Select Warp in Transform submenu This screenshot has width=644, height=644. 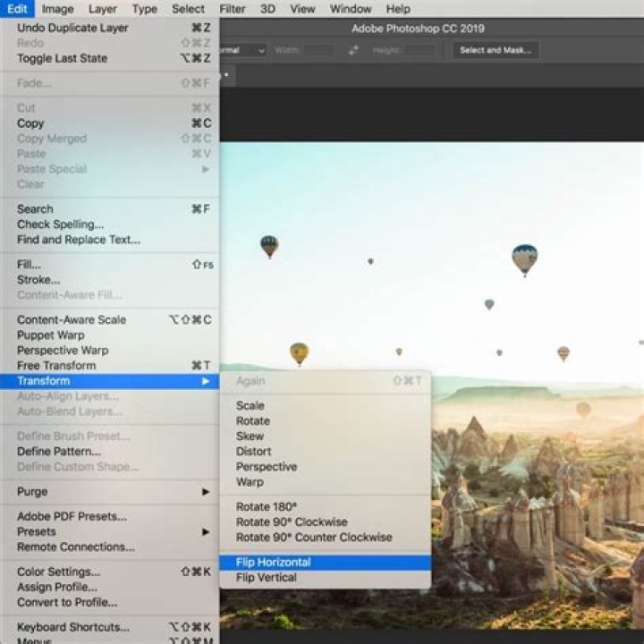coord(326,481)
